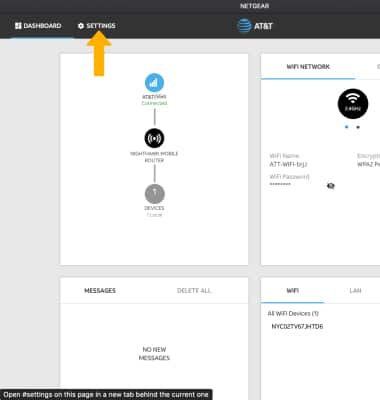Open the LAN devices tab

tap(355, 291)
